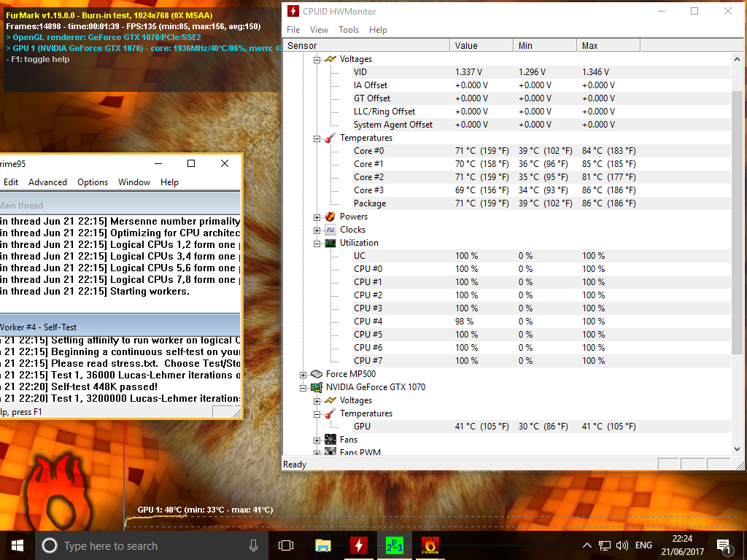Expand the Clocks section

click(317, 231)
